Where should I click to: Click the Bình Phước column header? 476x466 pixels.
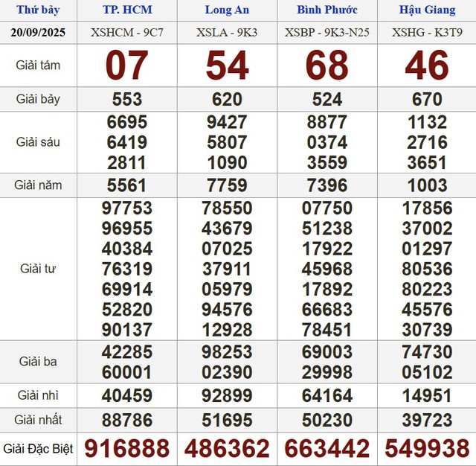327,10
